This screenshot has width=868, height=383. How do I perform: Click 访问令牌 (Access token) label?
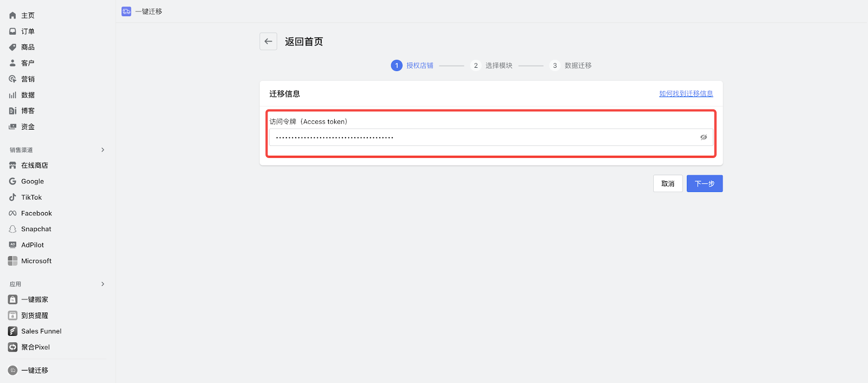click(x=308, y=122)
